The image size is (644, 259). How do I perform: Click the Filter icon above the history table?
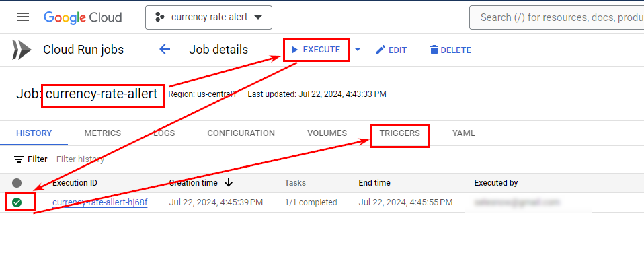pyautogui.click(x=18, y=159)
